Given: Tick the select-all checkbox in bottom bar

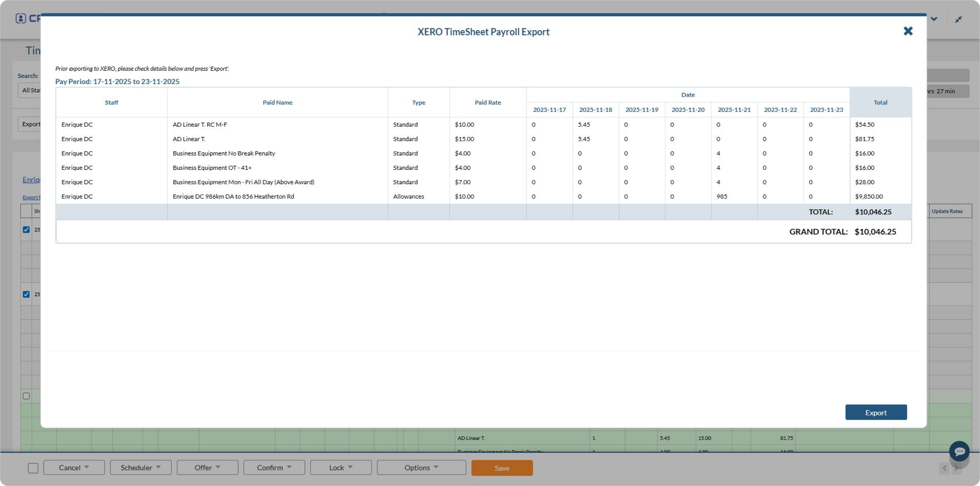Looking at the screenshot, I should pos(33,468).
